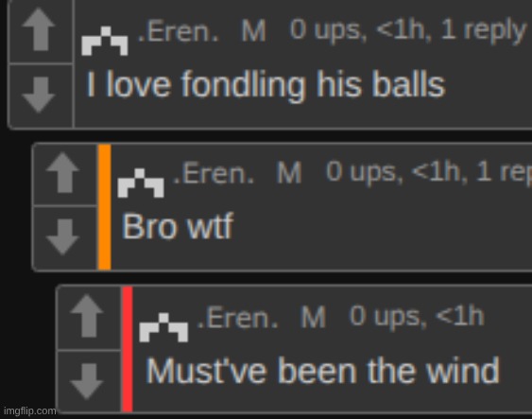This screenshot has width=532, height=419.
Task: Downvote the 'Bro wtf' reply
Action: (x=62, y=237)
